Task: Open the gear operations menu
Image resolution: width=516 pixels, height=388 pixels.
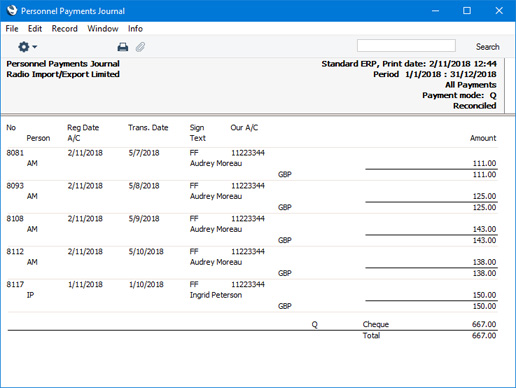Action: pos(27,47)
